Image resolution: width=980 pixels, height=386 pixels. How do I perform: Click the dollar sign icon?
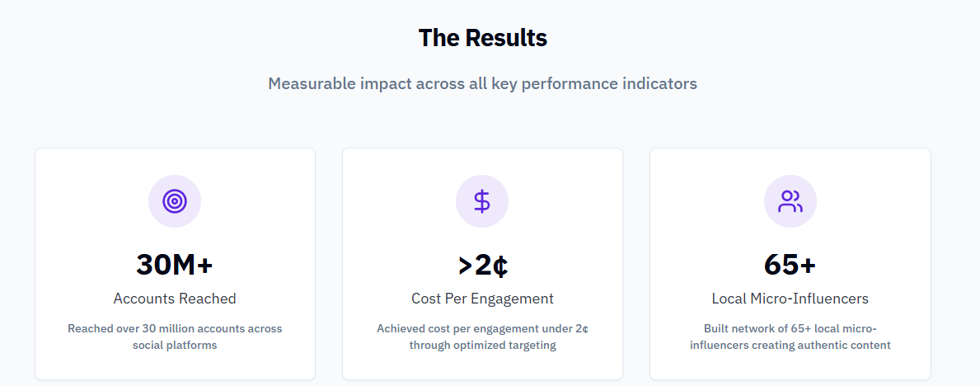coord(482,201)
